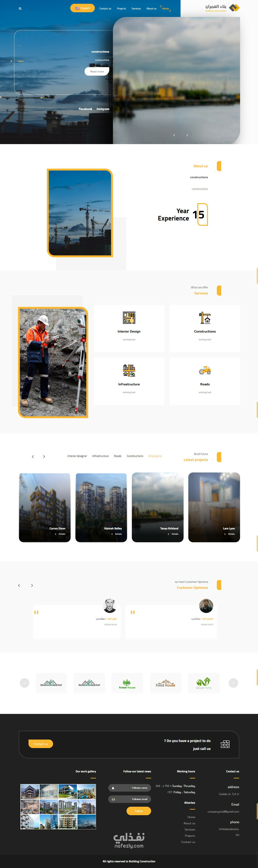Image resolution: width=258 pixels, height=868 pixels.
Task: Click the Constructions crane house icon
Action: [x=205, y=318]
